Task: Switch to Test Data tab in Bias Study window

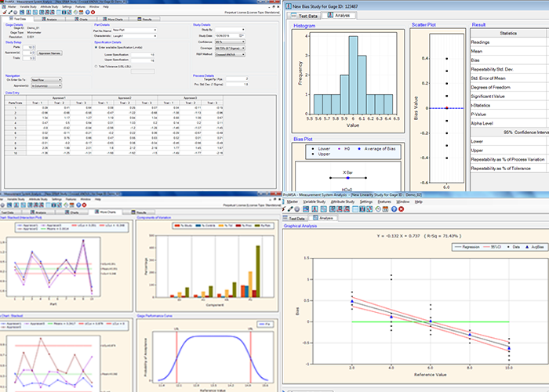Action: (x=304, y=16)
